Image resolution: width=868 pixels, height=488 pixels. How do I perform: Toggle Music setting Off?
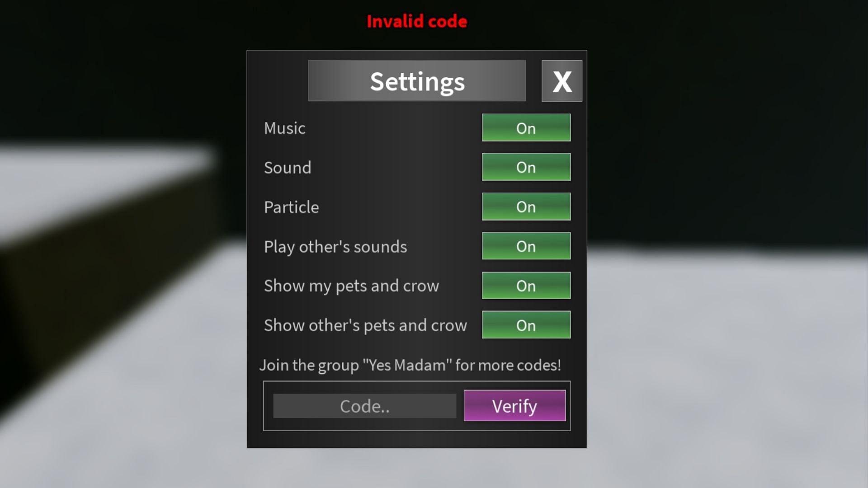coord(526,127)
